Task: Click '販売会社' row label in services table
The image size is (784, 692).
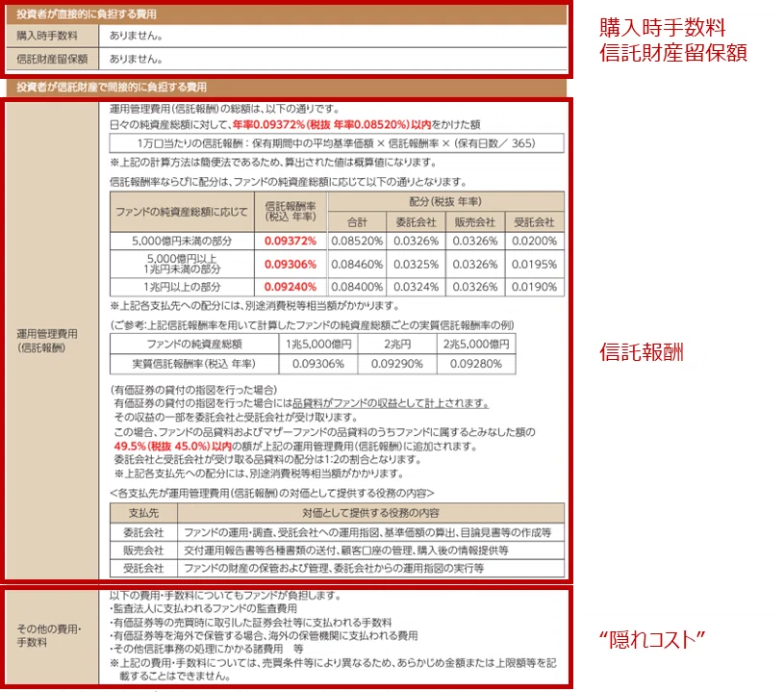Action: pos(143,551)
